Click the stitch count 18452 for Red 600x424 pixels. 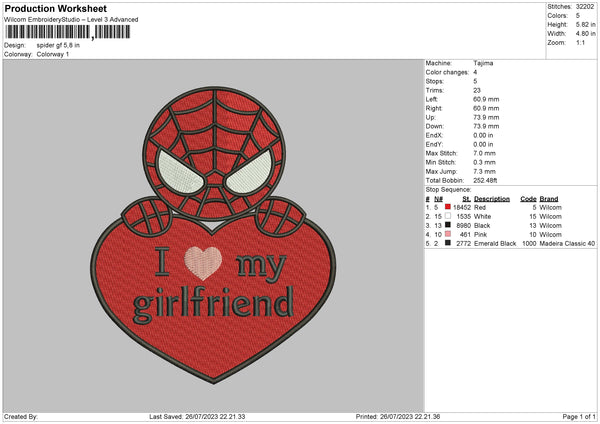point(462,207)
